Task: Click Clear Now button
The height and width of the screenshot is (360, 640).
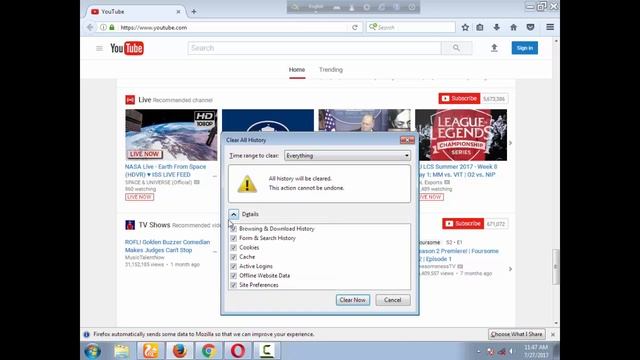Action: click(x=353, y=300)
